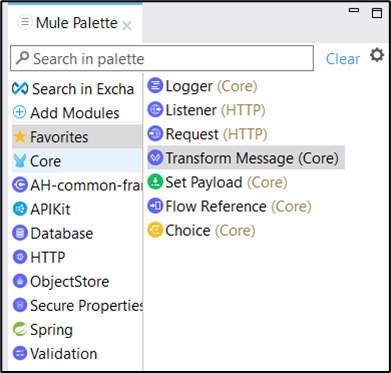Screen dimensions: 391x373
Task: Close the Mule Palette tab
Action: (127, 25)
